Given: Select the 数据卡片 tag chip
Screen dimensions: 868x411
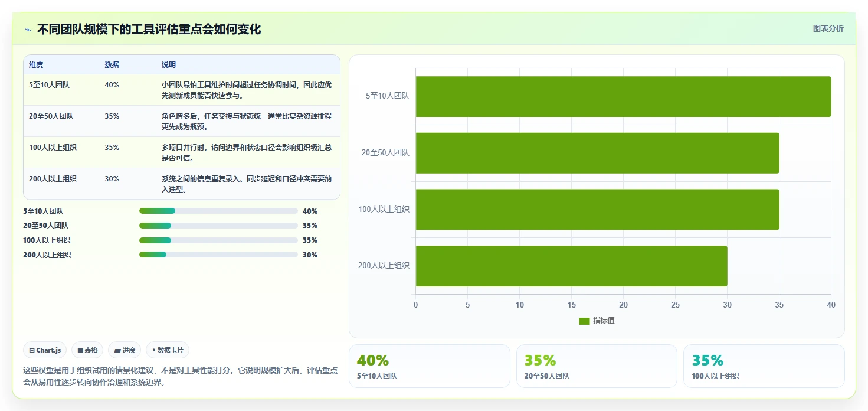Looking at the screenshot, I should pos(168,350).
